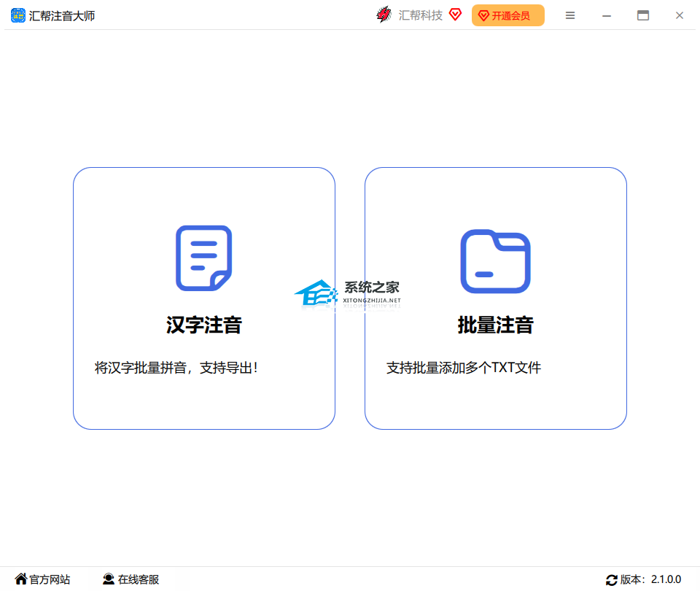Click the document icon for 汉字注音

[203, 258]
